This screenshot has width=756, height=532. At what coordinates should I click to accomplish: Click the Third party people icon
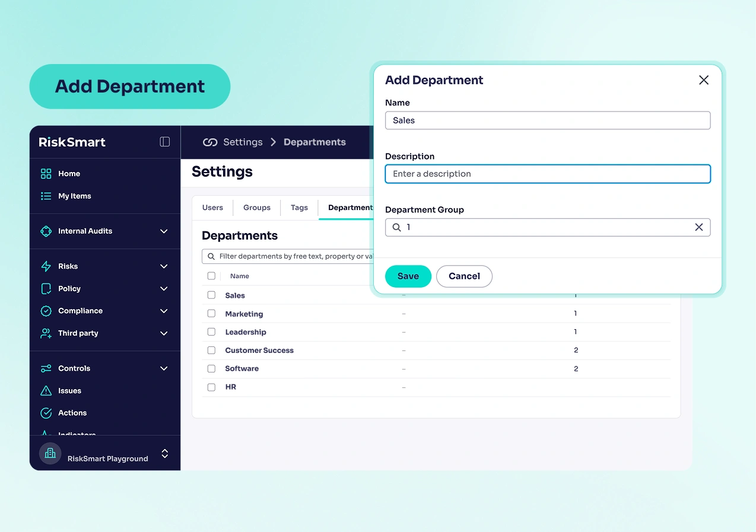tap(46, 333)
